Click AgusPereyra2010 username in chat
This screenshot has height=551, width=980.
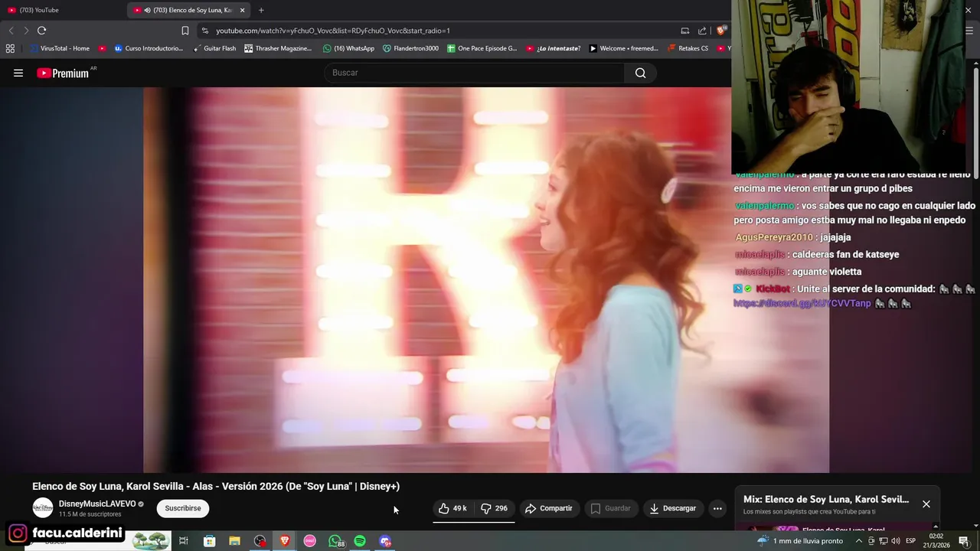774,237
